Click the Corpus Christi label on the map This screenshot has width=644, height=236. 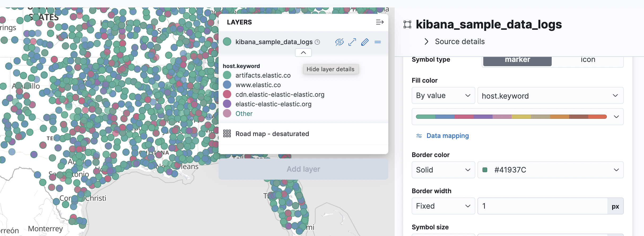83,198
